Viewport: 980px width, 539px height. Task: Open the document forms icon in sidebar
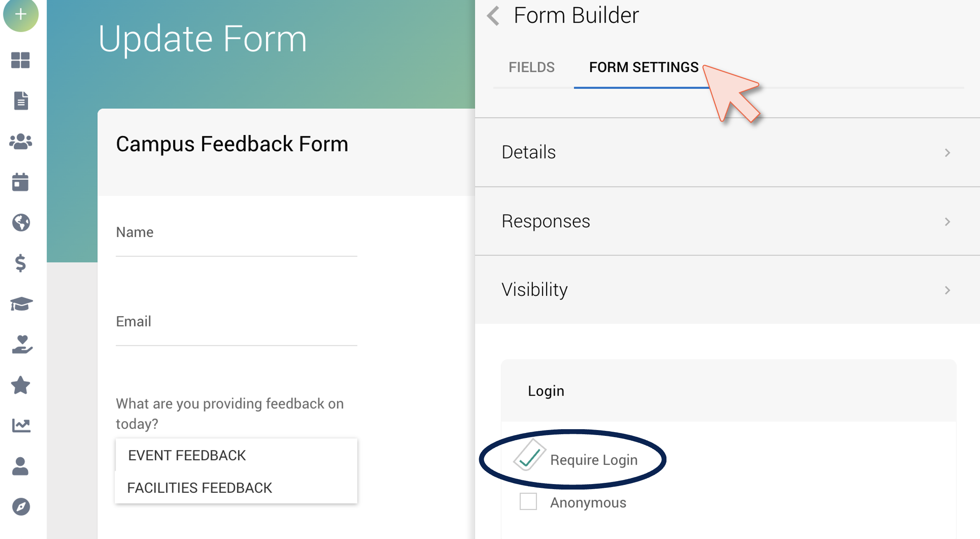click(x=21, y=101)
